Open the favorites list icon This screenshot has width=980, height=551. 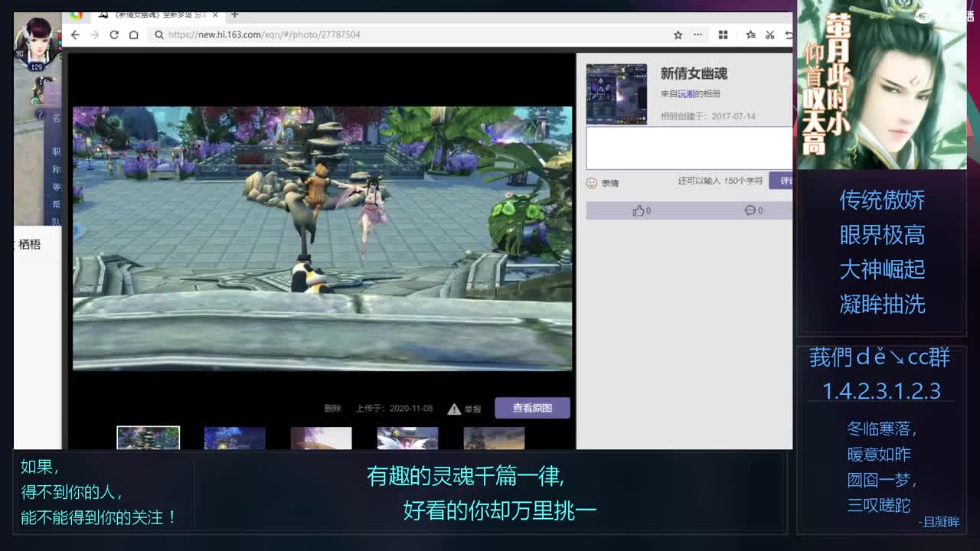[750, 34]
